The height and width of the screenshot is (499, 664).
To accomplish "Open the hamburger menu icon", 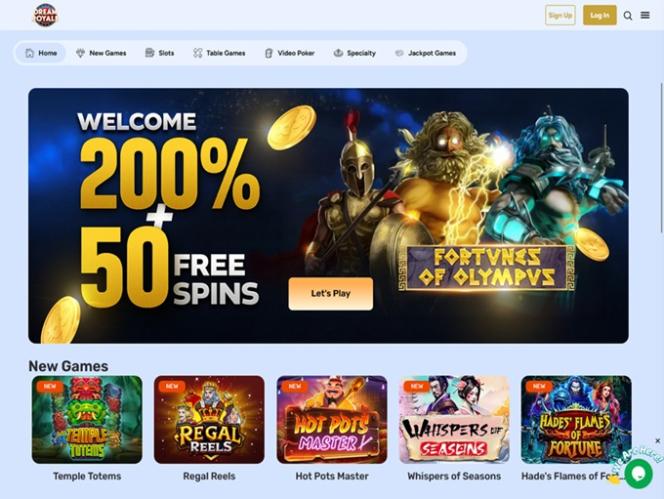I will tap(645, 15).
